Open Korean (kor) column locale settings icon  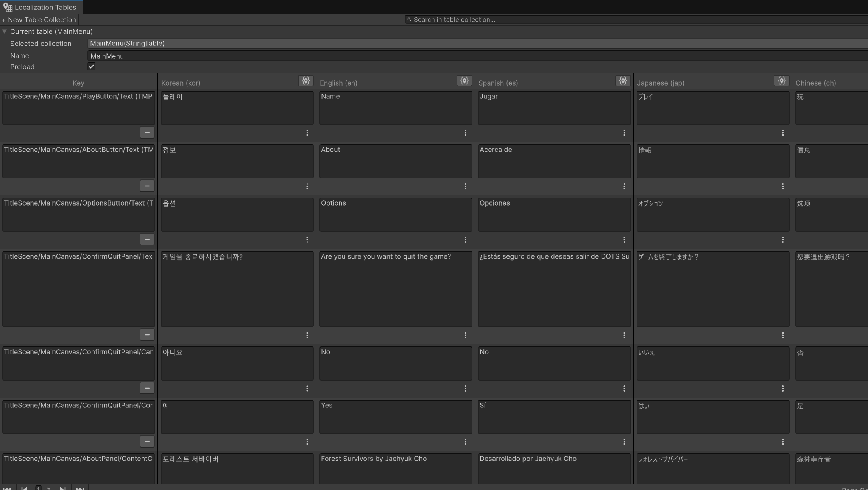pyautogui.click(x=305, y=81)
